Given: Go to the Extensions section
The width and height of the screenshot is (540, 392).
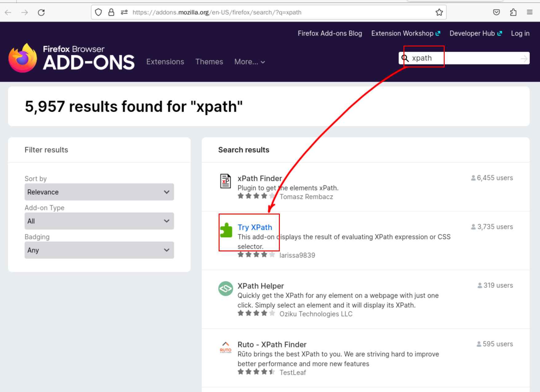Looking at the screenshot, I should point(165,62).
